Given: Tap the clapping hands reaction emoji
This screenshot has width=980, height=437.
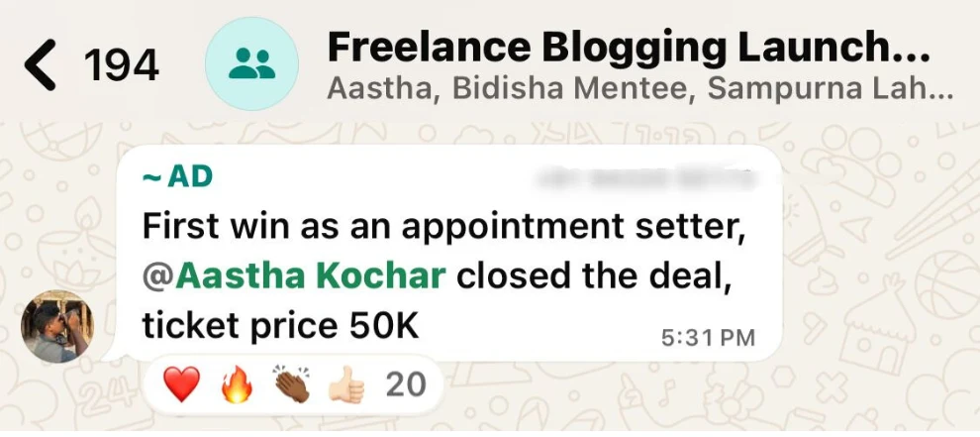Looking at the screenshot, I should click(291, 385).
